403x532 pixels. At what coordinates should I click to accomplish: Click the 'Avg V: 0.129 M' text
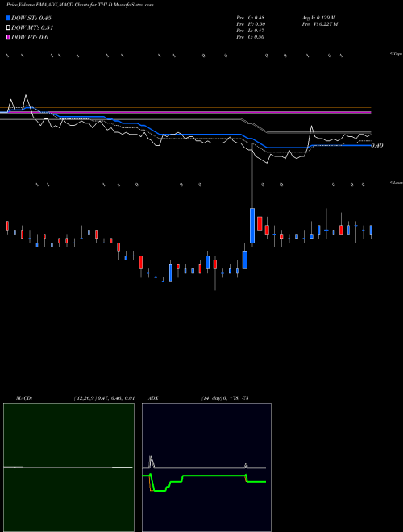pos(318,18)
